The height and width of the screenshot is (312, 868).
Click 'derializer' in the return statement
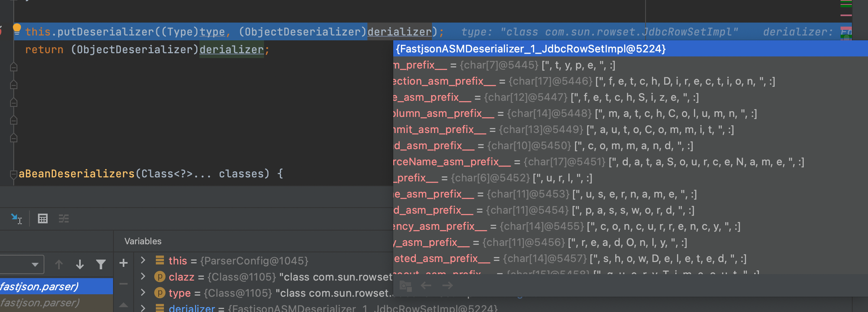(232, 50)
